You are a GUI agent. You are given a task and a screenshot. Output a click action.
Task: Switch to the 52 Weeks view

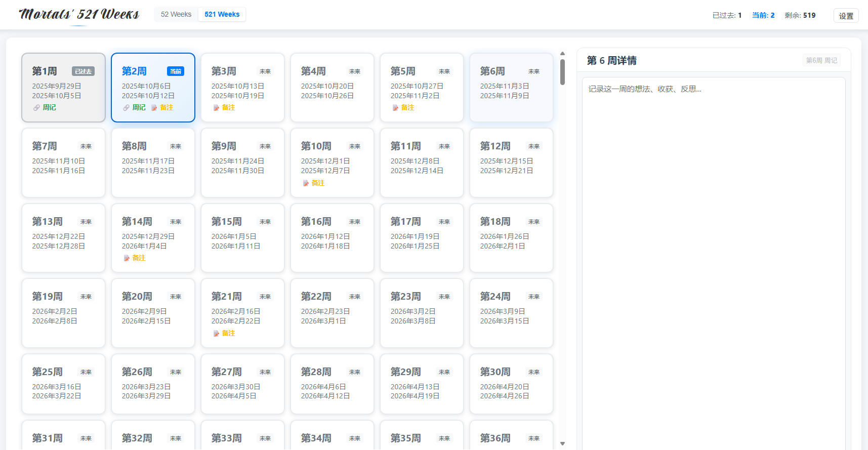[176, 14]
